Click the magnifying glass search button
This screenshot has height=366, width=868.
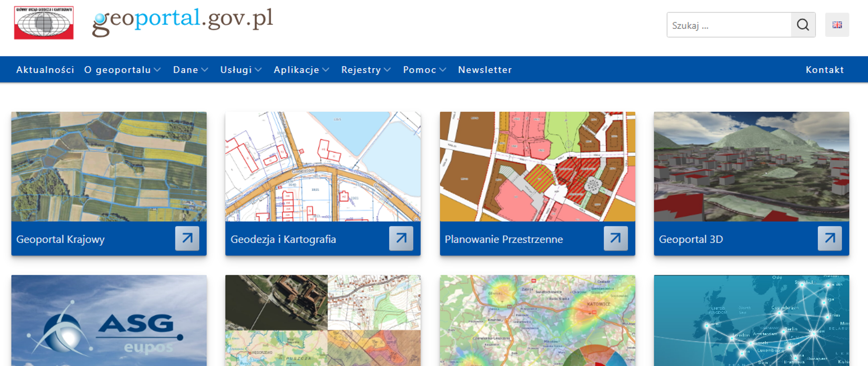[803, 25]
